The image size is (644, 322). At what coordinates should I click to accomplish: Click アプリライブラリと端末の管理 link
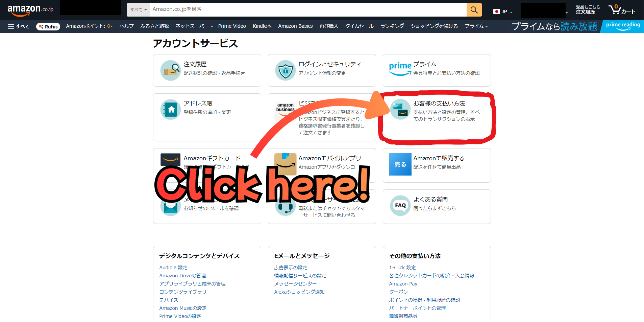click(193, 284)
